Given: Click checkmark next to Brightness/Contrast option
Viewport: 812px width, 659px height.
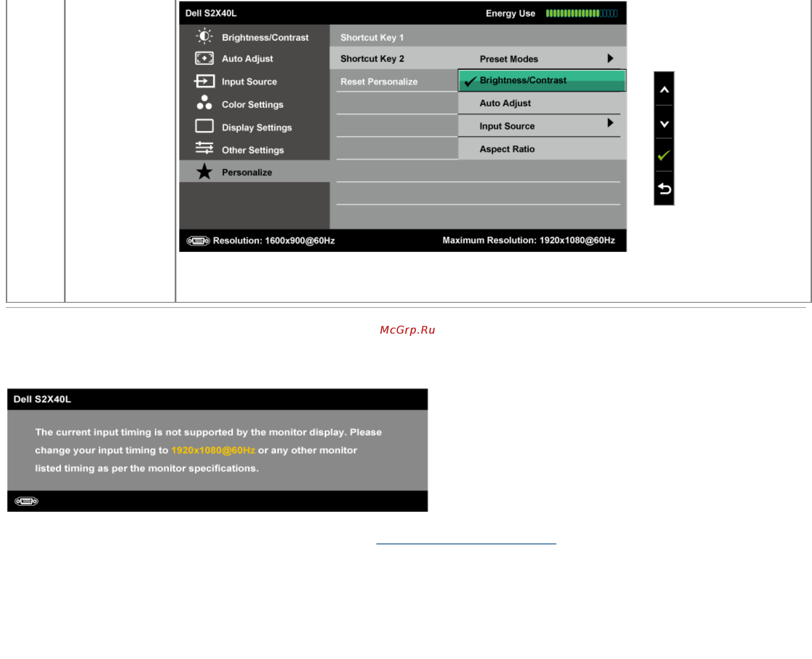Looking at the screenshot, I should click(x=470, y=81).
